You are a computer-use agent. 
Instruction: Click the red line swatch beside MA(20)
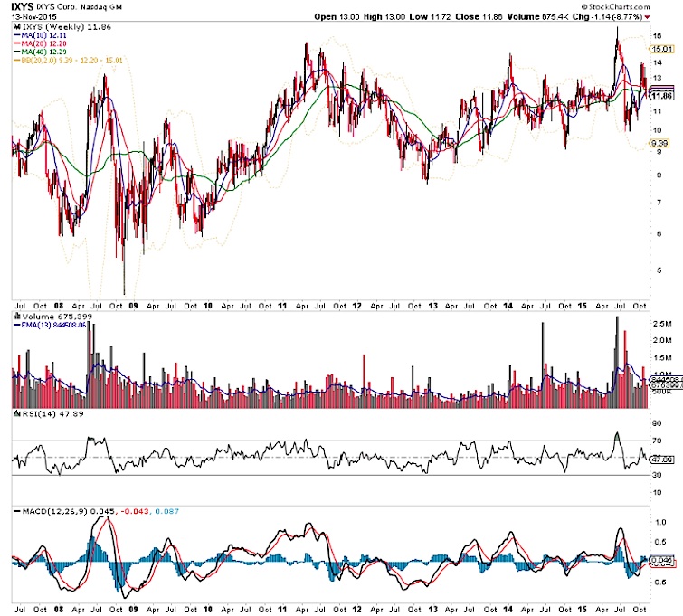17,43
